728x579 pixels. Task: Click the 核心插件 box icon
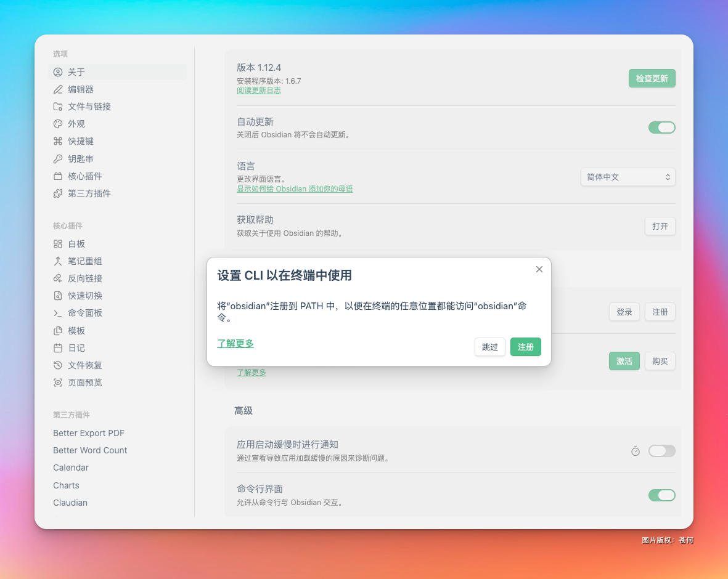coord(57,176)
